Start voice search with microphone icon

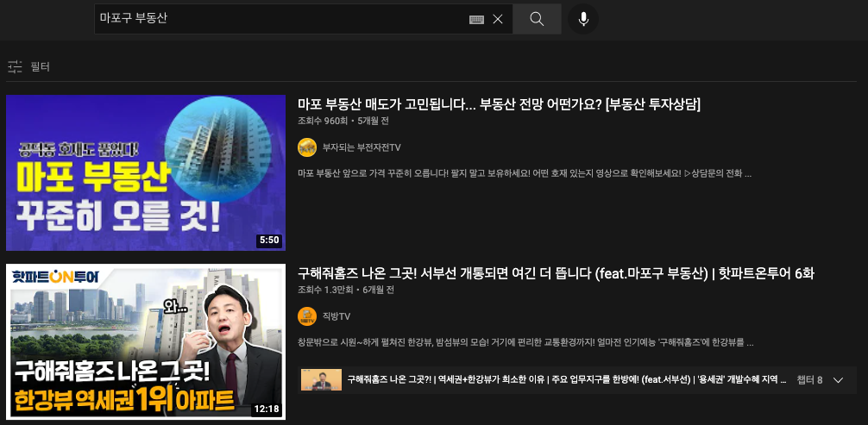pos(583,19)
